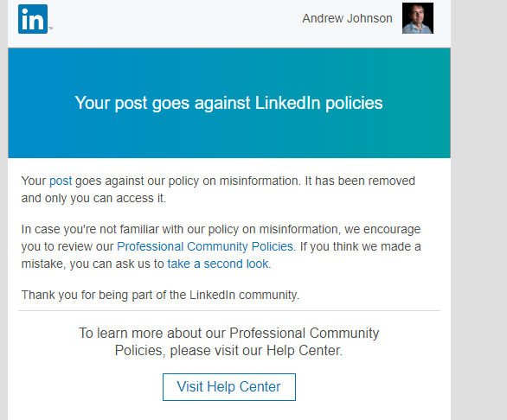Image resolution: width=507 pixels, height=420 pixels.
Task: Click the trademark symbol beside the LinkedIn logo
Action: click(50, 29)
